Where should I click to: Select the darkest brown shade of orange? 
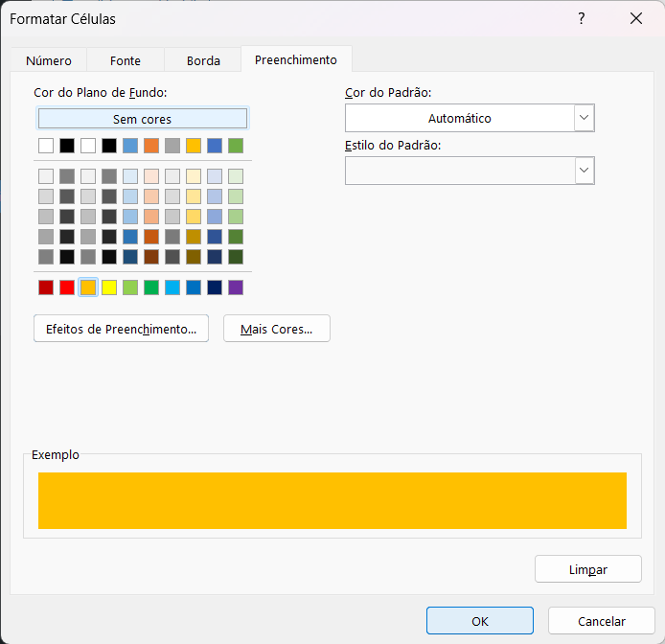(x=151, y=257)
